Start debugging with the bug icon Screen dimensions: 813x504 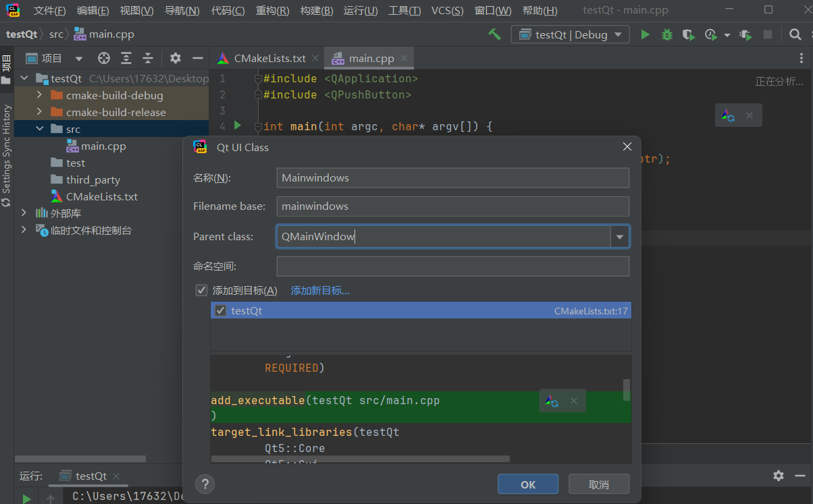tap(666, 34)
